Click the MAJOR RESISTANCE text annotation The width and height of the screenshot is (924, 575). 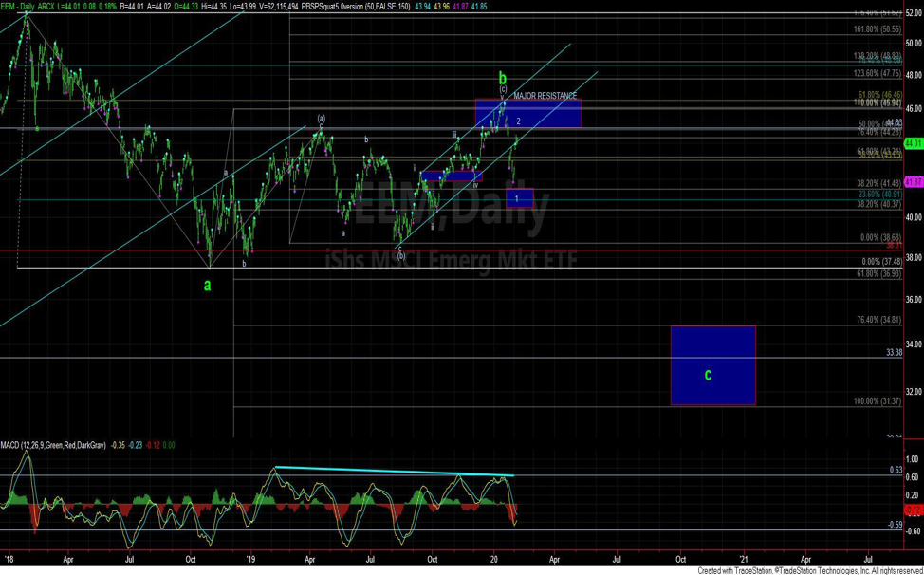547,95
